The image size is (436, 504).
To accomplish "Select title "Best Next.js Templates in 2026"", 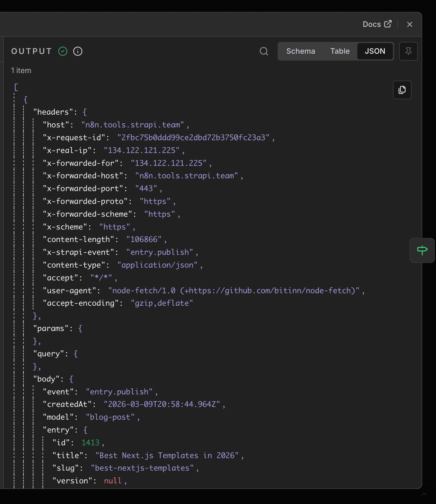I will 167,456.
